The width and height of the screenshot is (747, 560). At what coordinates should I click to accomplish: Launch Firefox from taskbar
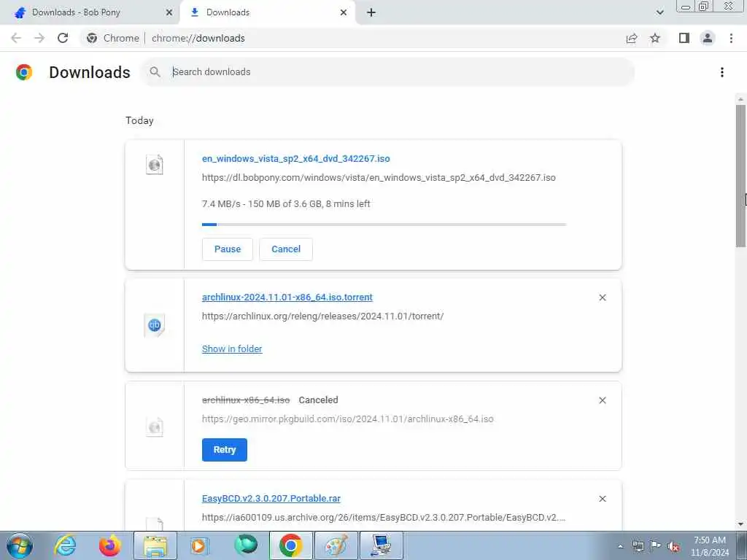click(110, 545)
